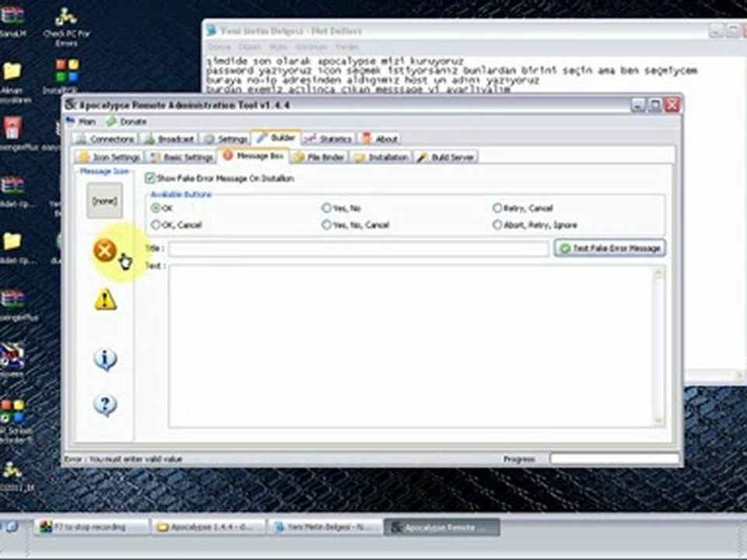Image resolution: width=747 pixels, height=560 pixels.
Task: Open the Main menu
Action: [81, 121]
